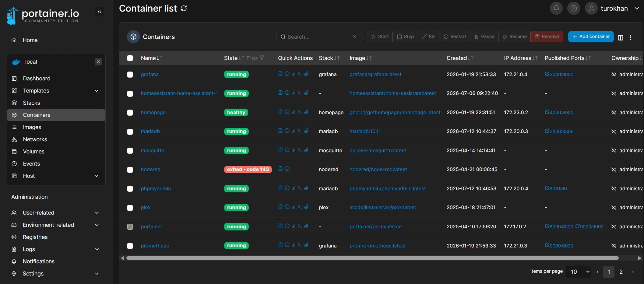Image resolution: width=644 pixels, height=284 pixels.
Task: Click the Add container button
Action: [x=591, y=37]
